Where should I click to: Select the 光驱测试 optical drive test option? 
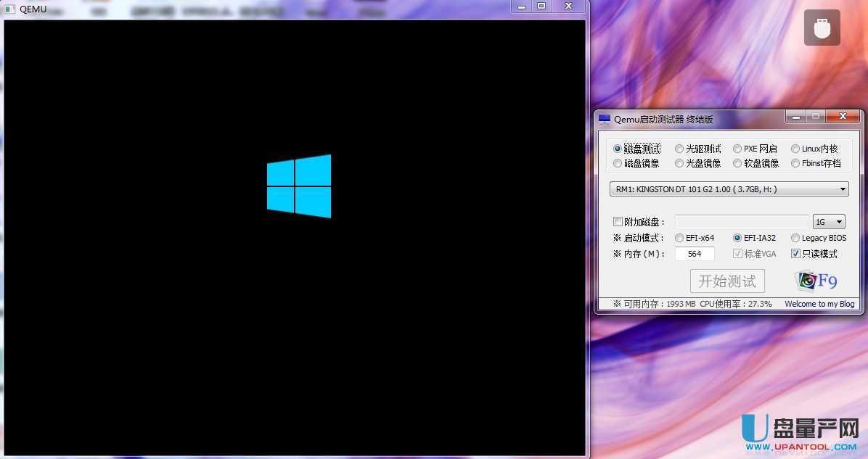(679, 148)
